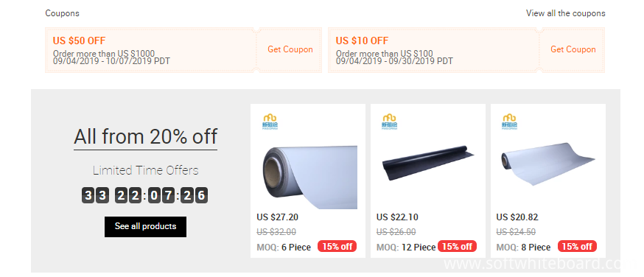Click the All from 20% off heading

(145, 136)
